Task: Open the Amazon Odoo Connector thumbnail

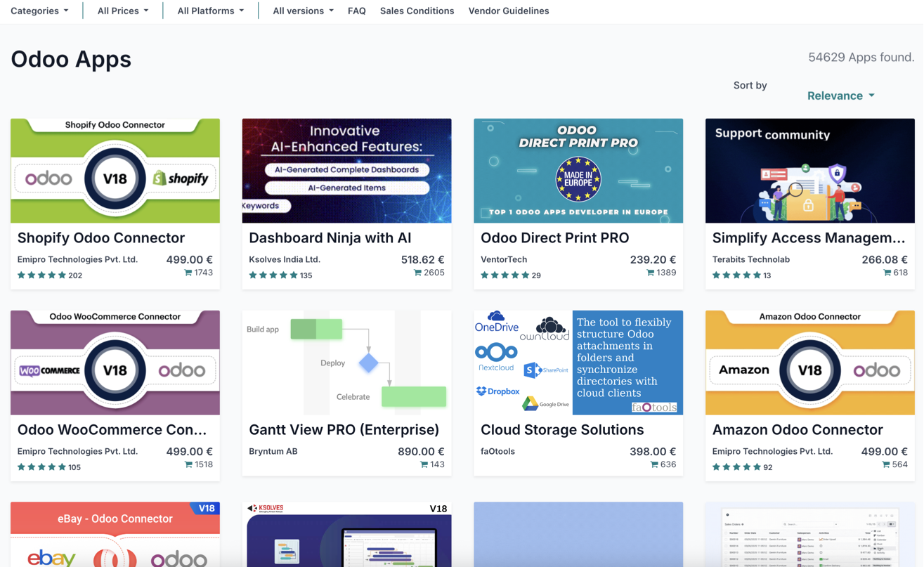Action: pos(810,363)
